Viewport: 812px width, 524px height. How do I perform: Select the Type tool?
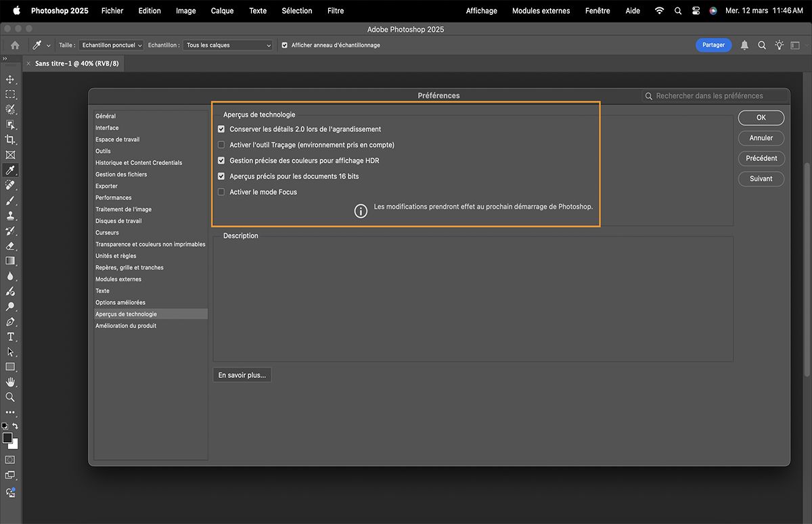coord(10,337)
